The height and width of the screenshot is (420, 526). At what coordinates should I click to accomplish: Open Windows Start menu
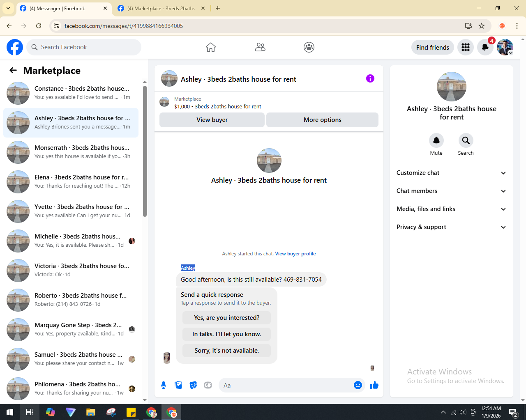(x=10, y=412)
